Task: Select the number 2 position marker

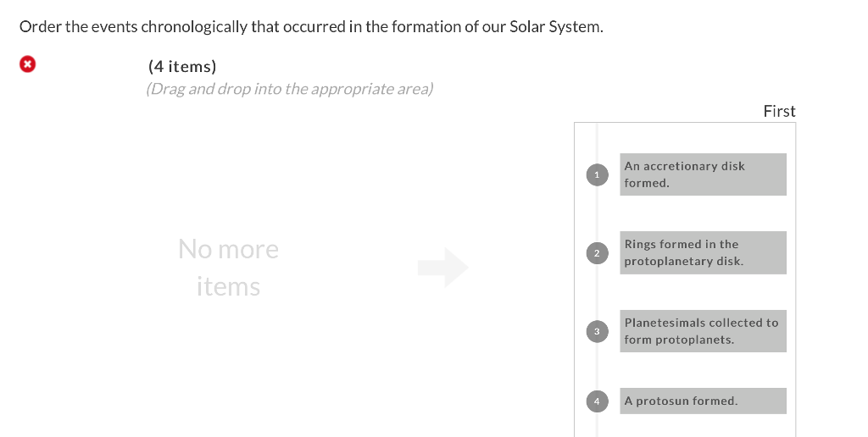Action: click(x=597, y=253)
